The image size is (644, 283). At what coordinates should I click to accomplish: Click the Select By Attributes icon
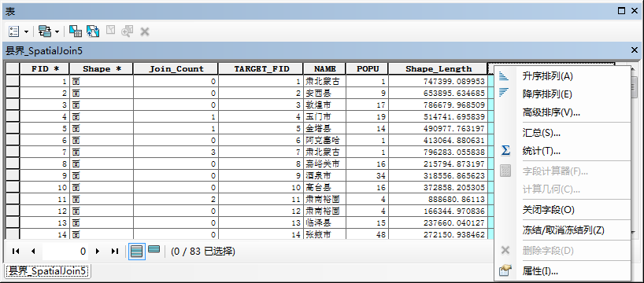pyautogui.click(x=75, y=31)
